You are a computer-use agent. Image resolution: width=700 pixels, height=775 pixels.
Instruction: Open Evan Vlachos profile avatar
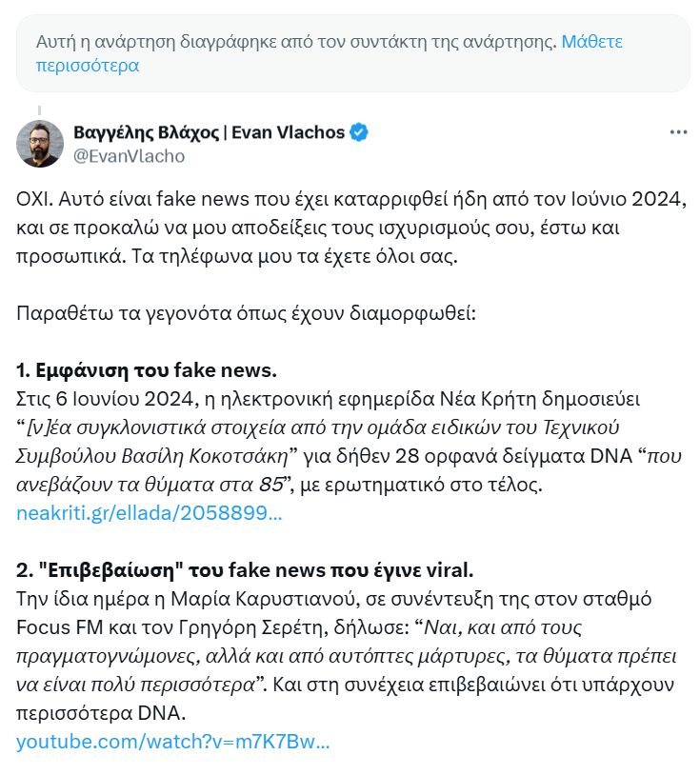click(41, 144)
